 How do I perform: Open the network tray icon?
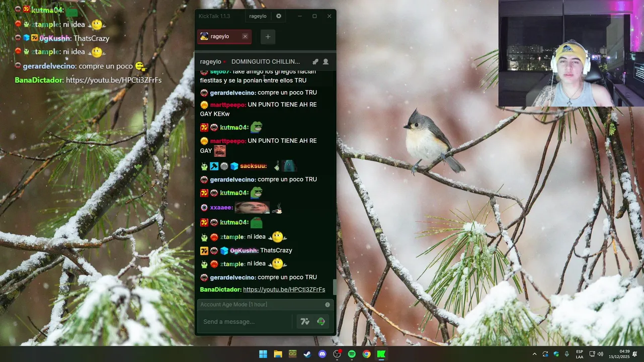592,354
